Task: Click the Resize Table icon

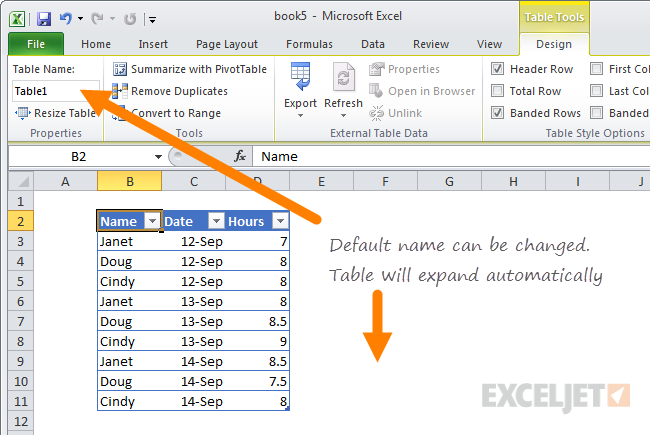Action: click(x=22, y=113)
